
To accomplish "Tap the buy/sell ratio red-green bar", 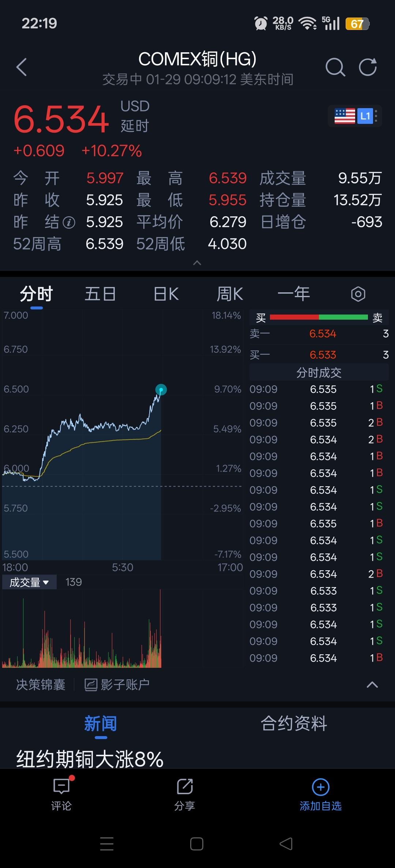I will pyautogui.click(x=319, y=317).
